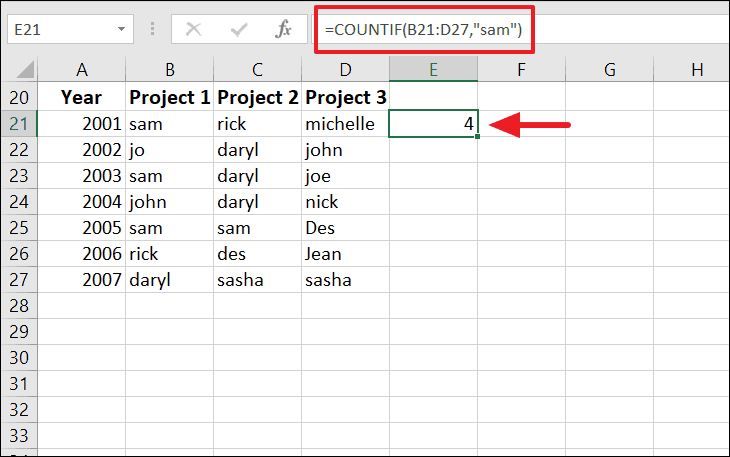This screenshot has height=457, width=730.
Task: Click 'john' in the Project 1 column
Action: tap(169, 202)
